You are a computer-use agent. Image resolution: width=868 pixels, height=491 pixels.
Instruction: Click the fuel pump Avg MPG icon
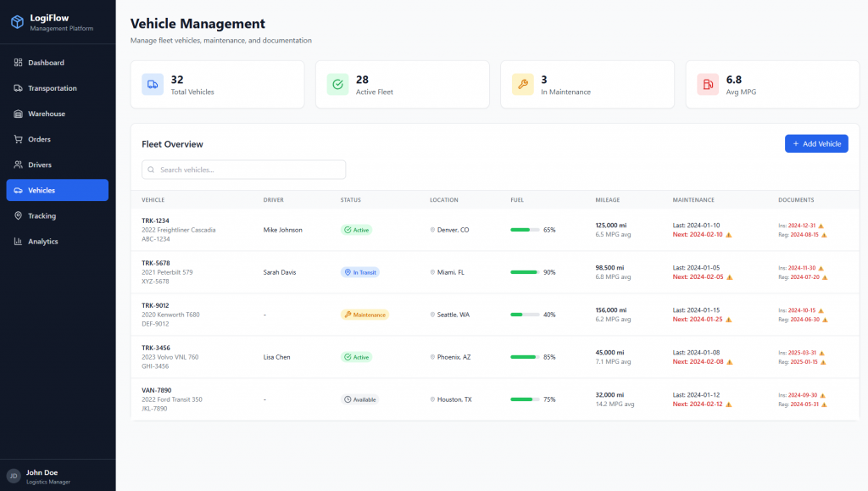(708, 84)
